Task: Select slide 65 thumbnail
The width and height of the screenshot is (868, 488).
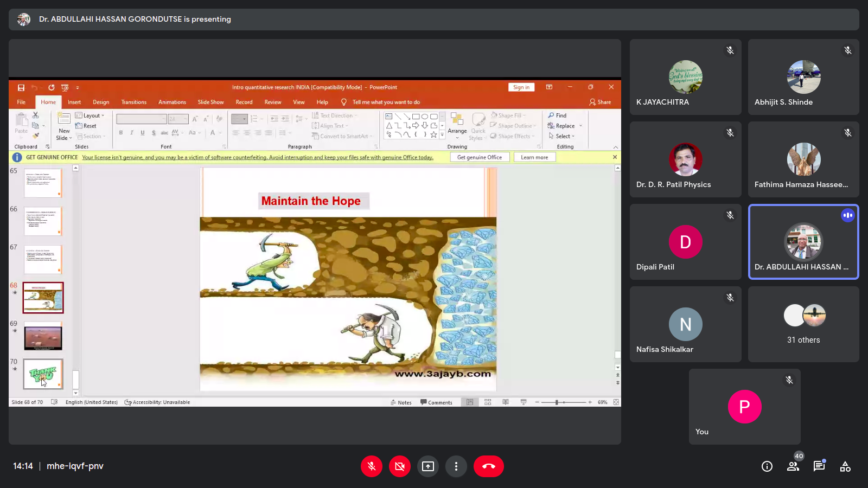Action: [43, 183]
